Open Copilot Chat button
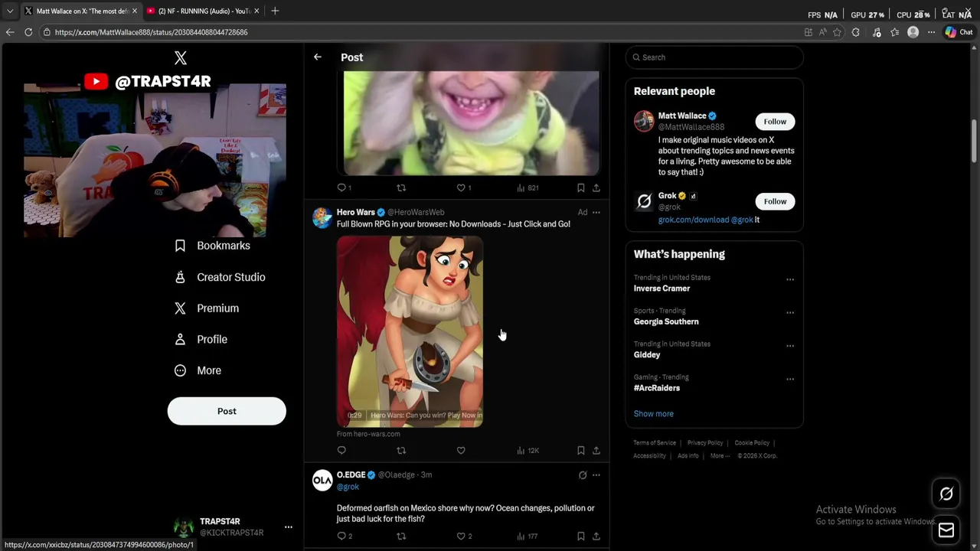Viewport: 980px width, 551px height. coord(959,32)
